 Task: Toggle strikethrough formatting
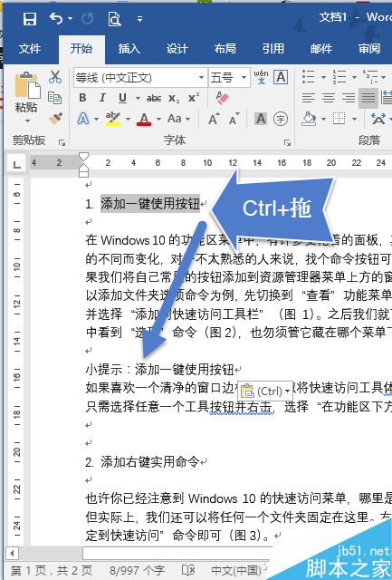pos(154,98)
